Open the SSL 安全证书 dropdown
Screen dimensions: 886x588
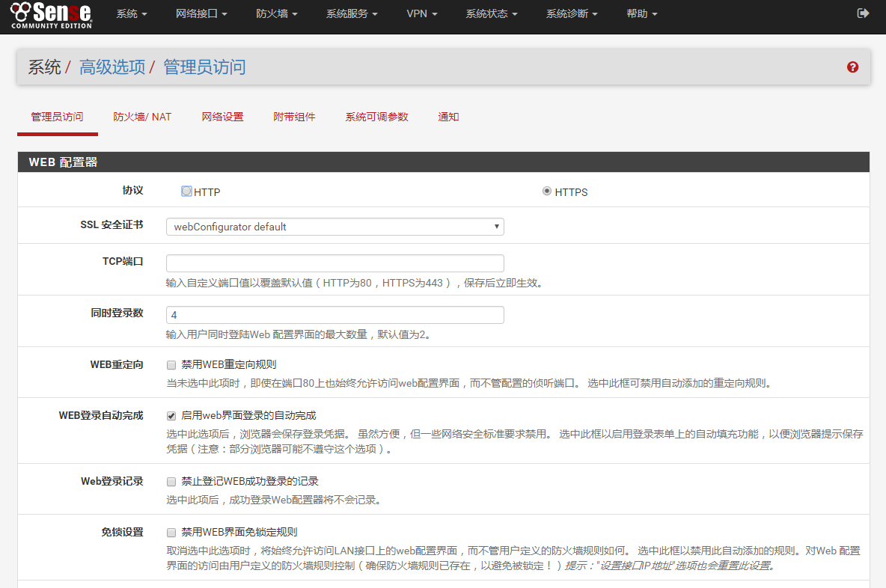[x=334, y=227]
